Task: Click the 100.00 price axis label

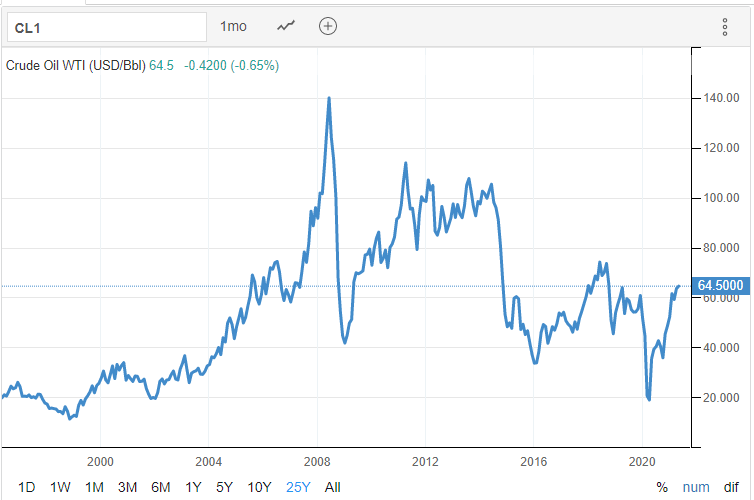Action: [x=721, y=198]
